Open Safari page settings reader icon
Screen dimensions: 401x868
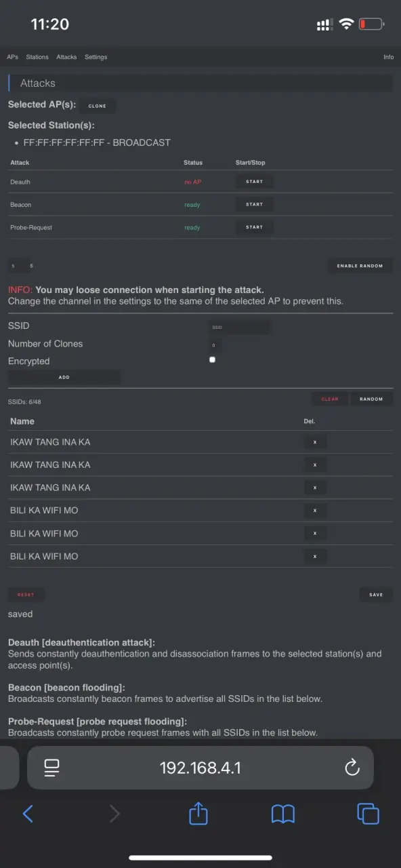pos(52,768)
